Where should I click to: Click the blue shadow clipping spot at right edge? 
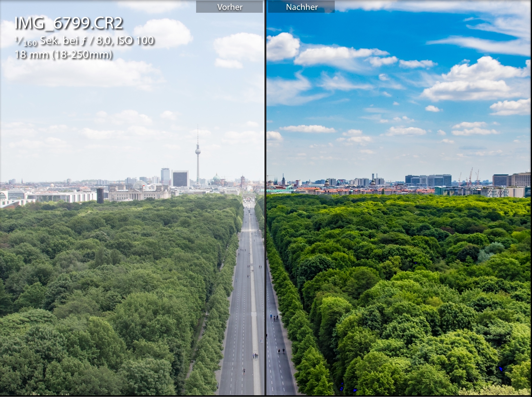500,369
